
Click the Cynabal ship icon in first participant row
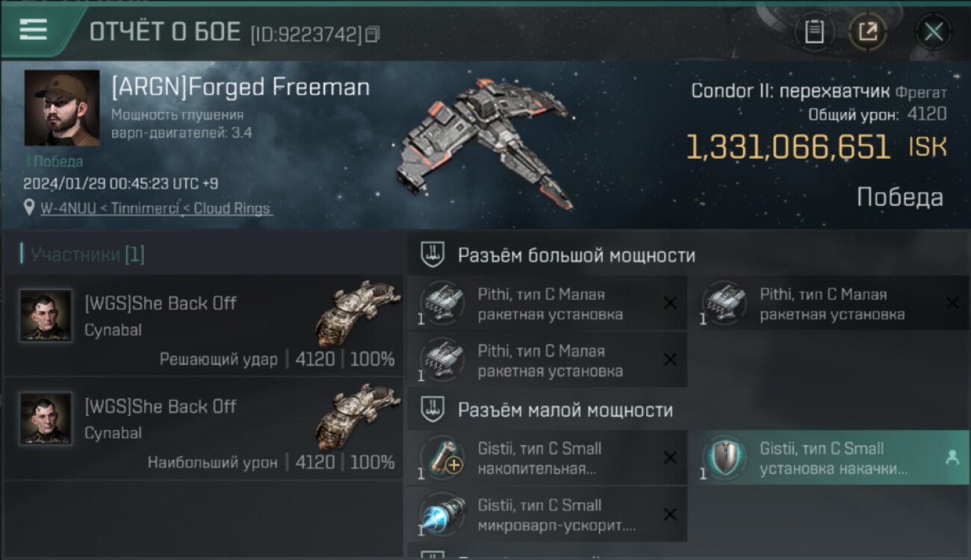pyautogui.click(x=358, y=314)
